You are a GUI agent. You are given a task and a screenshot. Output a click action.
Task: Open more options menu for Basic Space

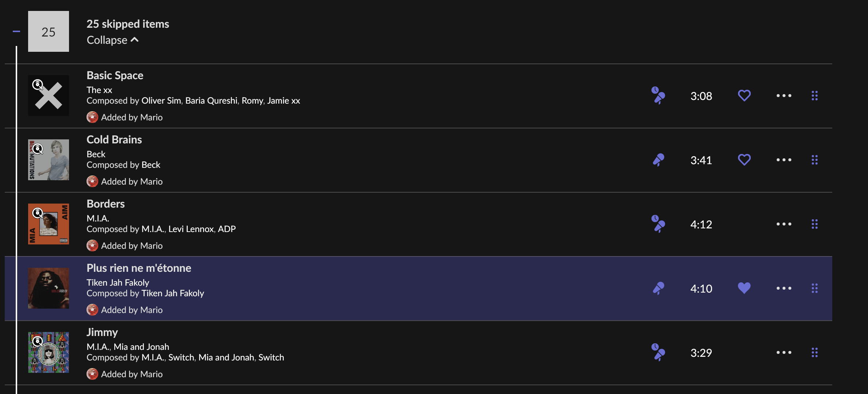784,96
